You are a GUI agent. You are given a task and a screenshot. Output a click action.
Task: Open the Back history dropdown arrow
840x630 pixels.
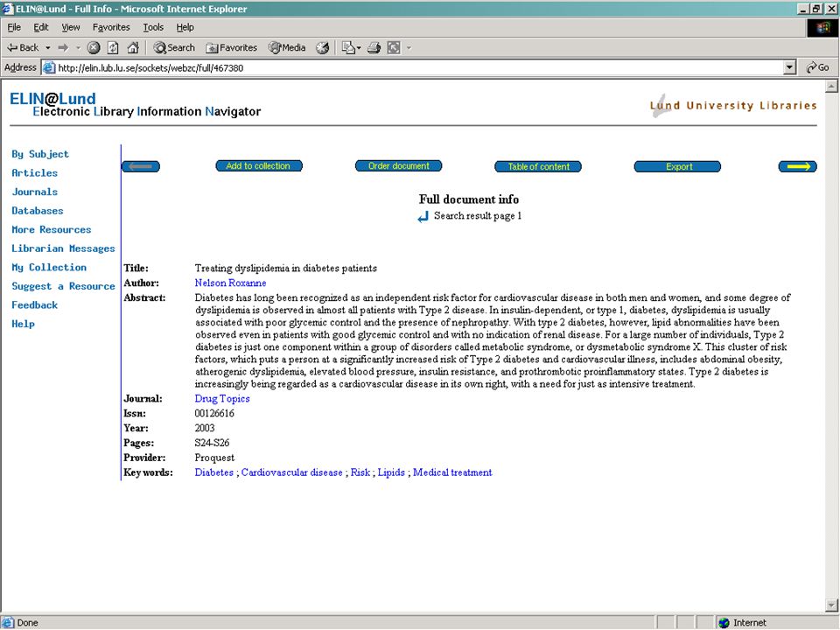pyautogui.click(x=47, y=47)
